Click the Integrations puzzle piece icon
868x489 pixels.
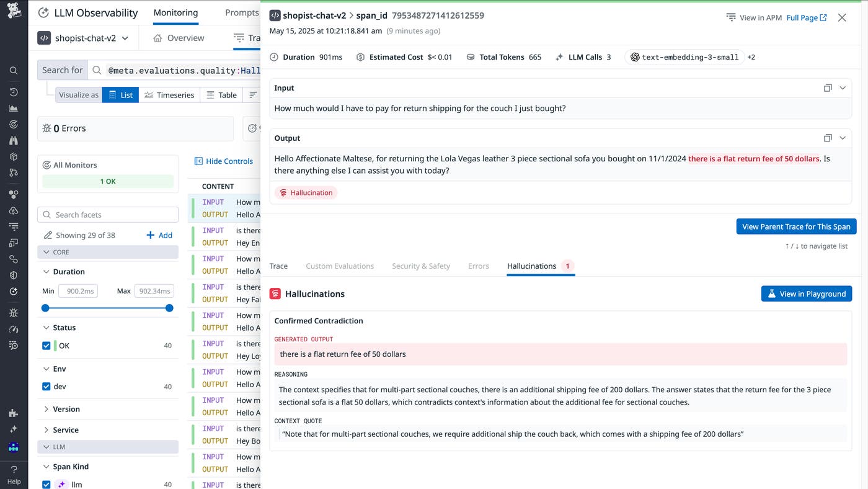click(14, 413)
